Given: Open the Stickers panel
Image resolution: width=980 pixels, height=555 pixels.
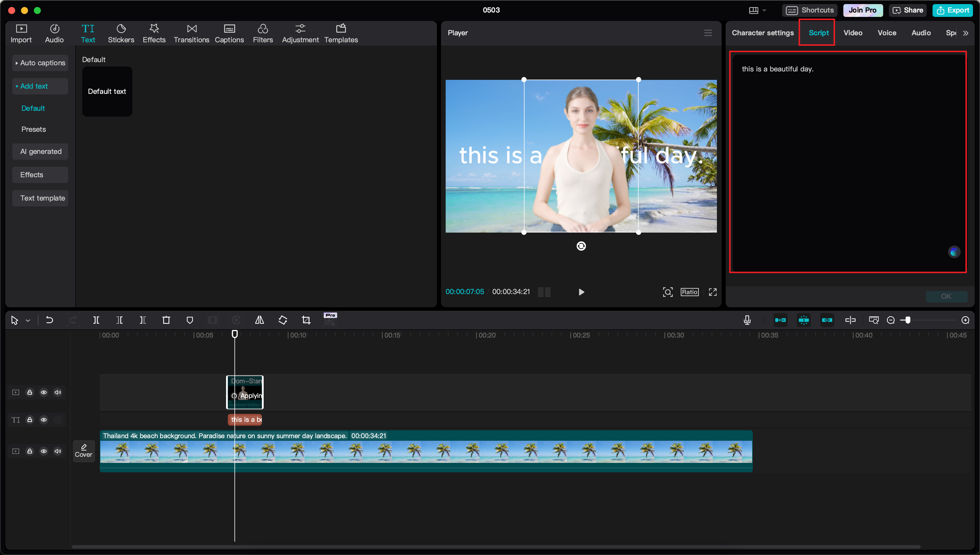Looking at the screenshot, I should pyautogui.click(x=121, y=33).
